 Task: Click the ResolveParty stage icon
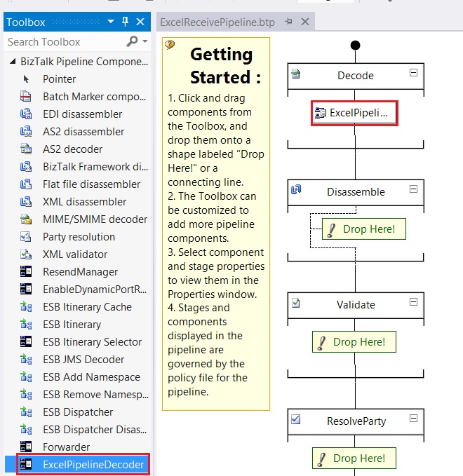point(295,419)
